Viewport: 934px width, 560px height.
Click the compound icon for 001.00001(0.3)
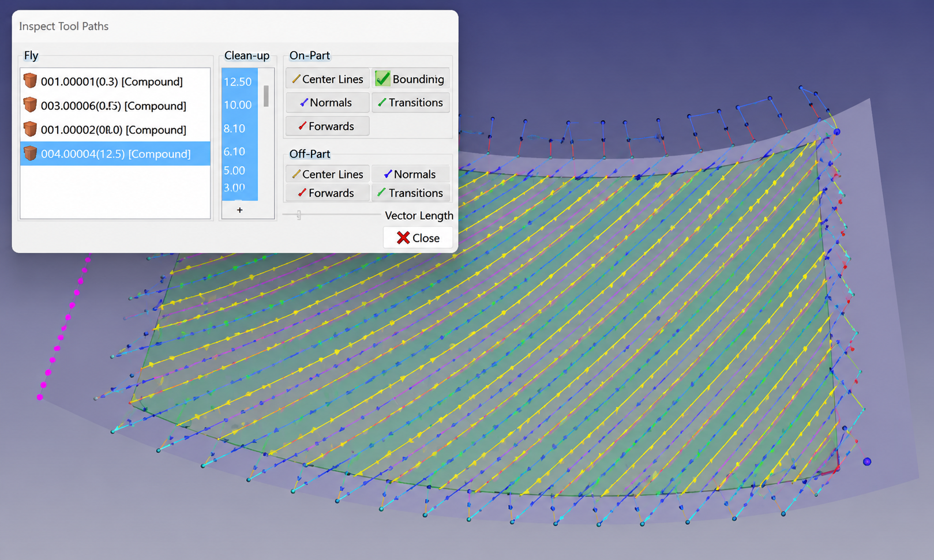[x=30, y=81]
